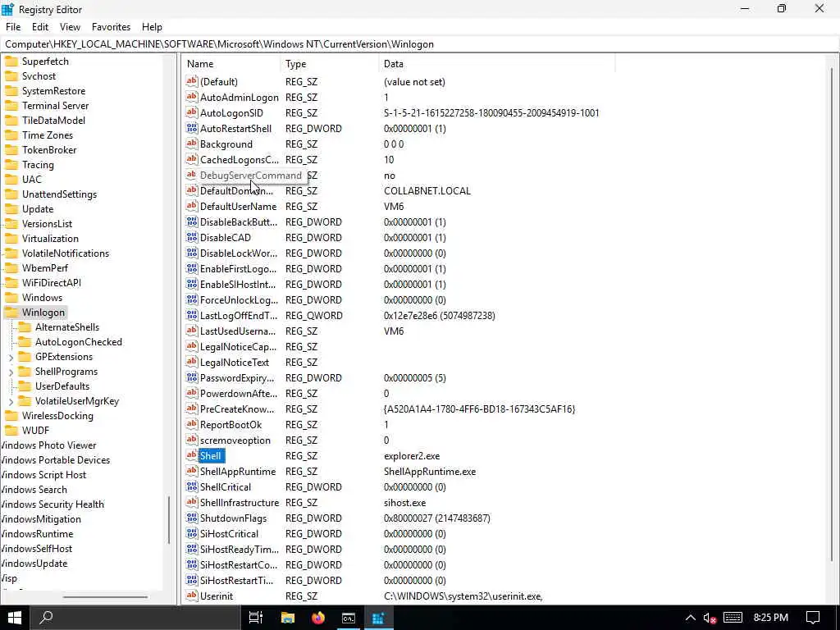Click the string icon for Background value
The width and height of the screenshot is (840, 630).
pyautogui.click(x=192, y=144)
